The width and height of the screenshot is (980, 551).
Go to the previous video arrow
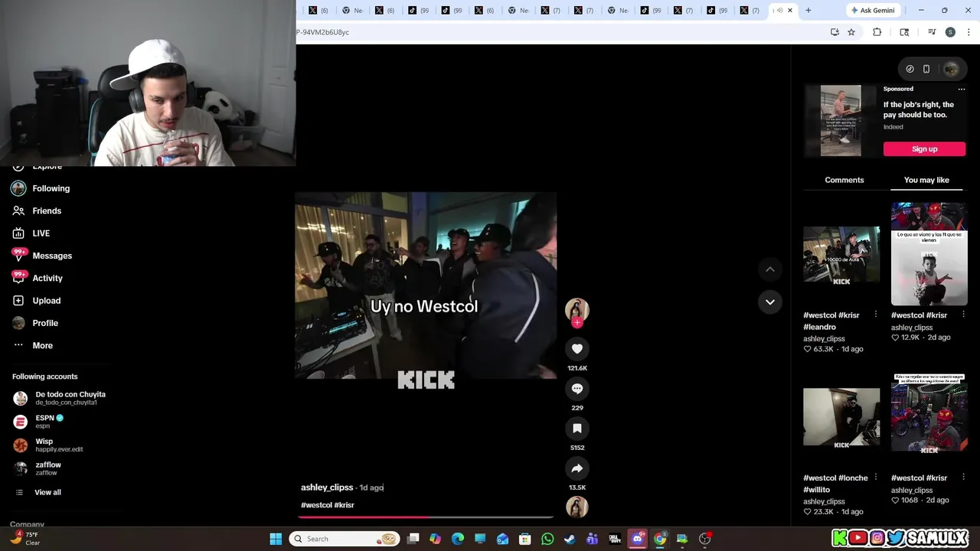[x=770, y=269]
